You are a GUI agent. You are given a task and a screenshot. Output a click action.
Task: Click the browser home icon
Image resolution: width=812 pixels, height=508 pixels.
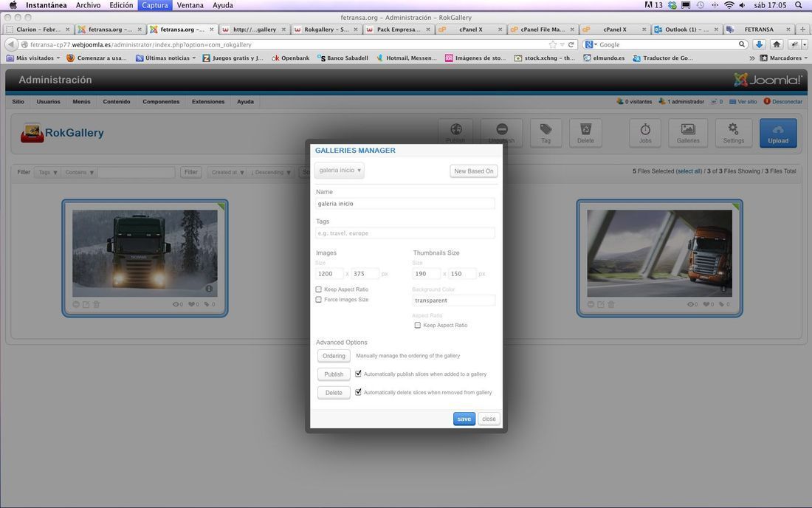(x=777, y=44)
